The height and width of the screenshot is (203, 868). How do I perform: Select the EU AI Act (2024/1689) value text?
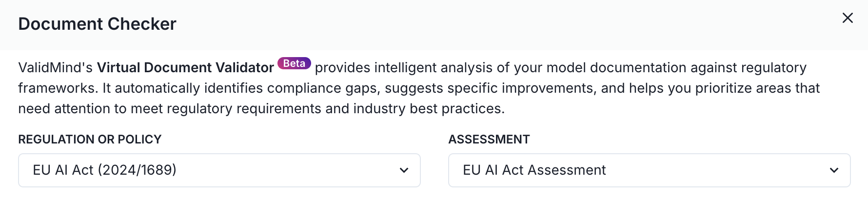[104, 170]
